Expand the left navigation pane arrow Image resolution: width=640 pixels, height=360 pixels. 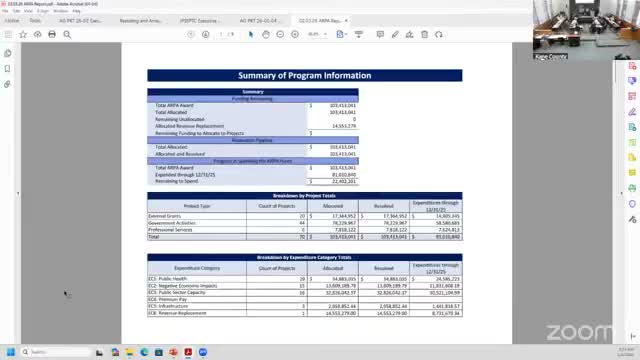coord(18,193)
